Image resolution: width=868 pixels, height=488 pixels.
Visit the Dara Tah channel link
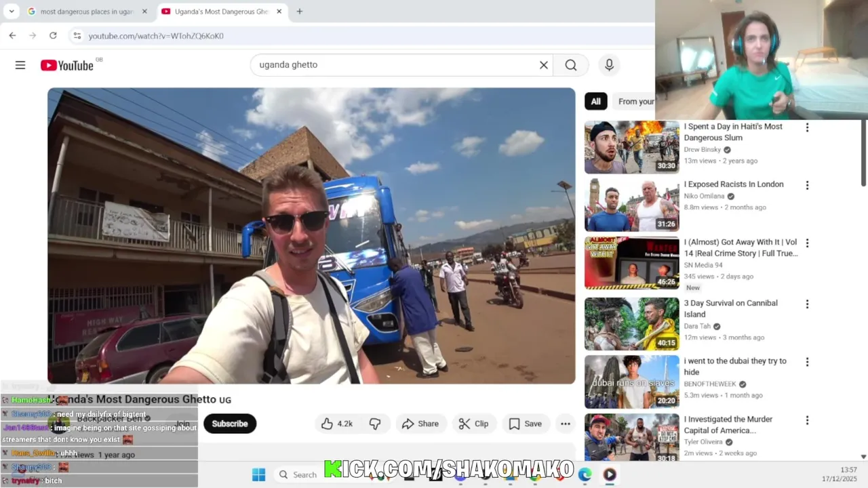point(697,326)
